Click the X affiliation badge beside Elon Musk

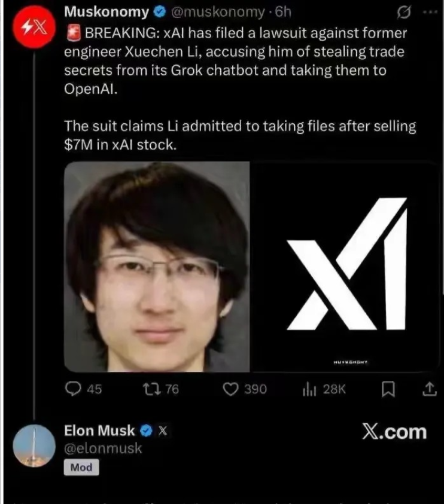[163, 430]
